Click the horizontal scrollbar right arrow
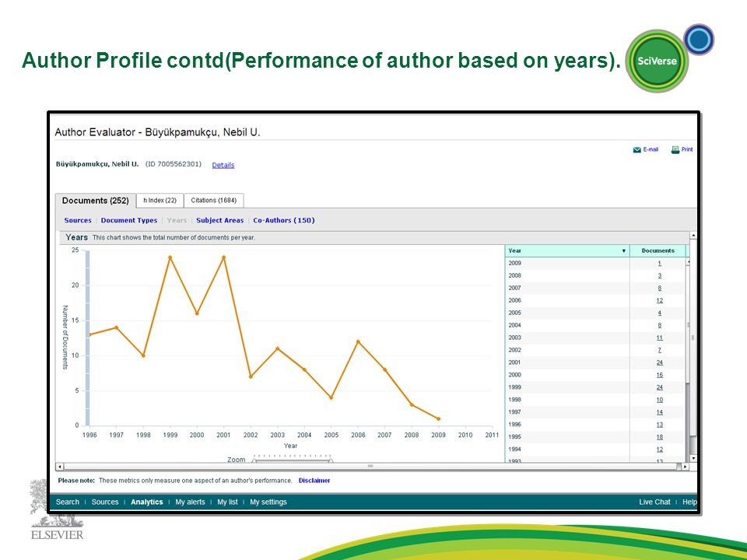This screenshot has height=560, width=747. (x=685, y=467)
